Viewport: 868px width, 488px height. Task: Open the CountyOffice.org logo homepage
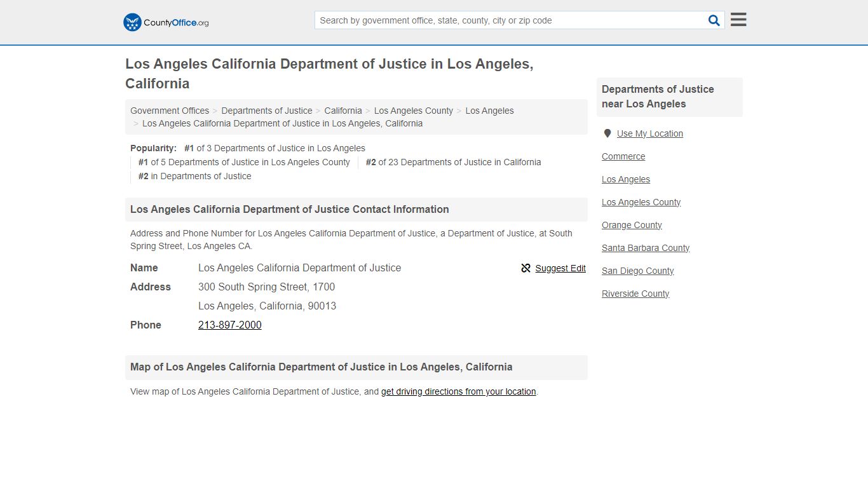(166, 22)
